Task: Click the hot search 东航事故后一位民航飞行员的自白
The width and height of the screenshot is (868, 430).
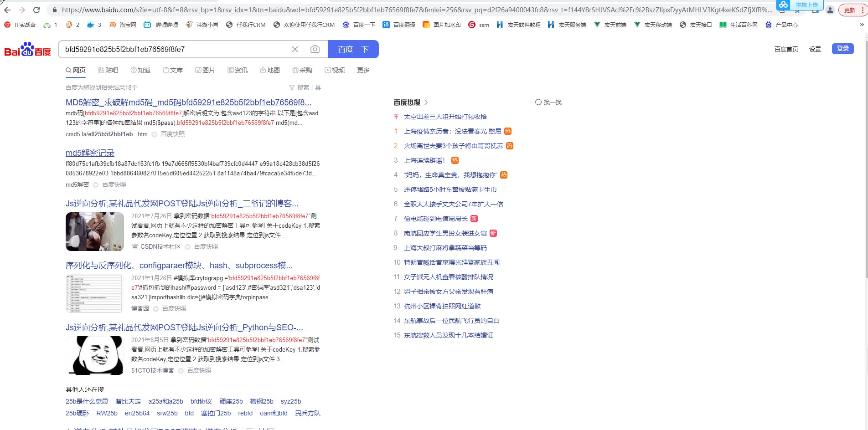Action: pyautogui.click(x=452, y=321)
